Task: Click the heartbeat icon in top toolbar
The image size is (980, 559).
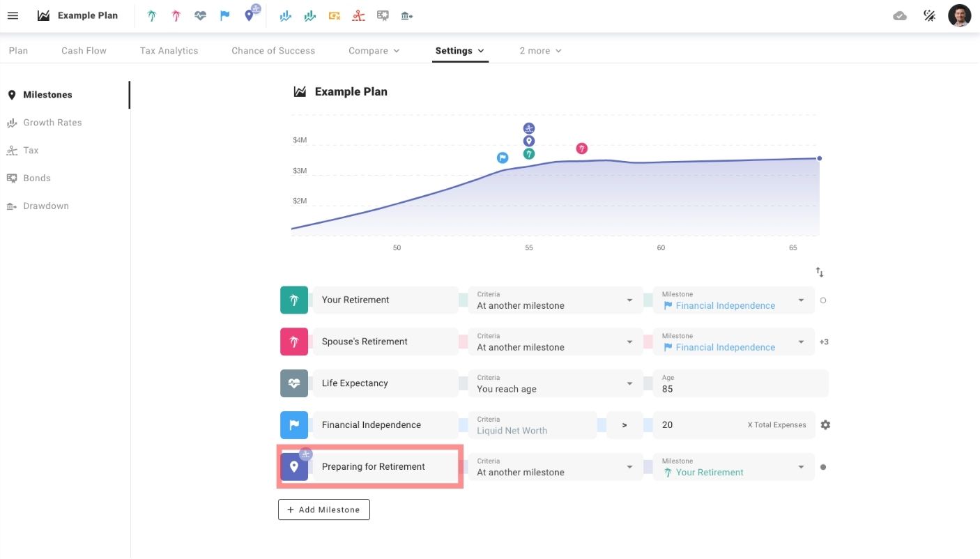Action: click(x=200, y=15)
